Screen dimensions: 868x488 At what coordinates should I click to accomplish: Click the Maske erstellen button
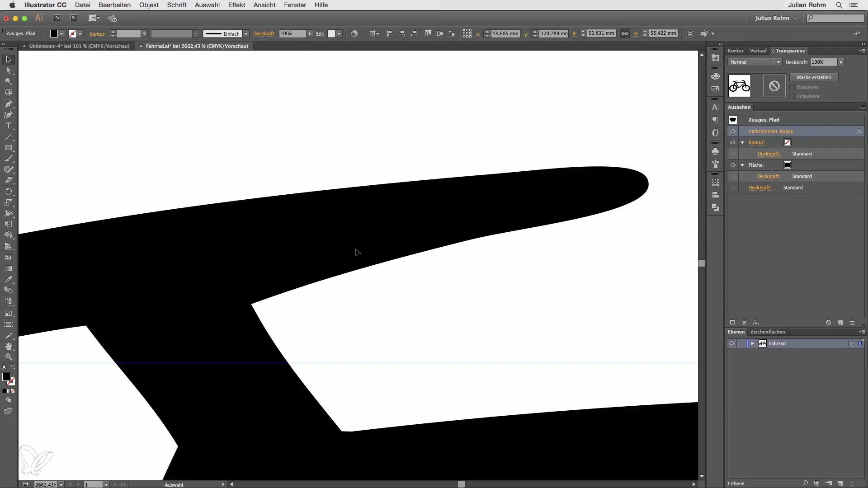click(814, 77)
